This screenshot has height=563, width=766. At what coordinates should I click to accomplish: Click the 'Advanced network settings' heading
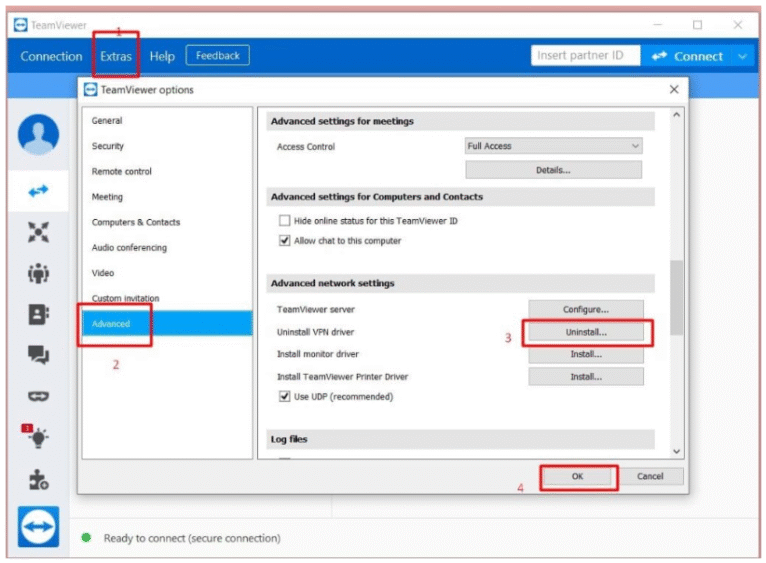tap(333, 283)
